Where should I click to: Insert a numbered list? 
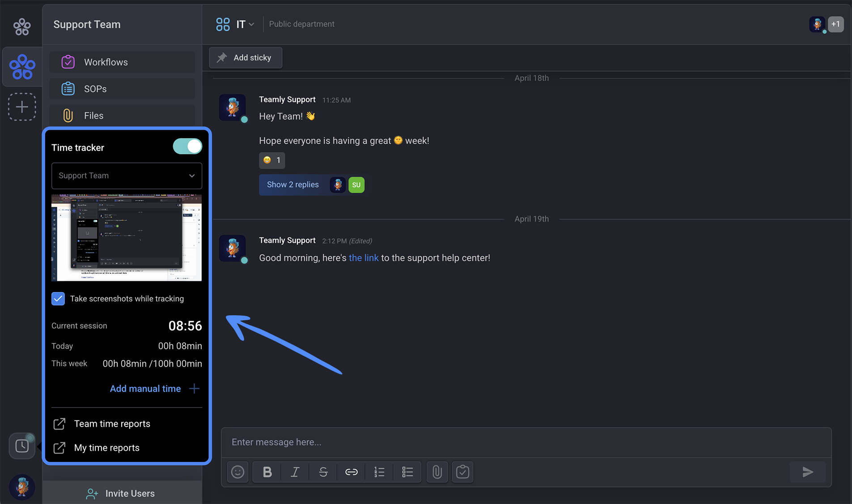point(379,472)
